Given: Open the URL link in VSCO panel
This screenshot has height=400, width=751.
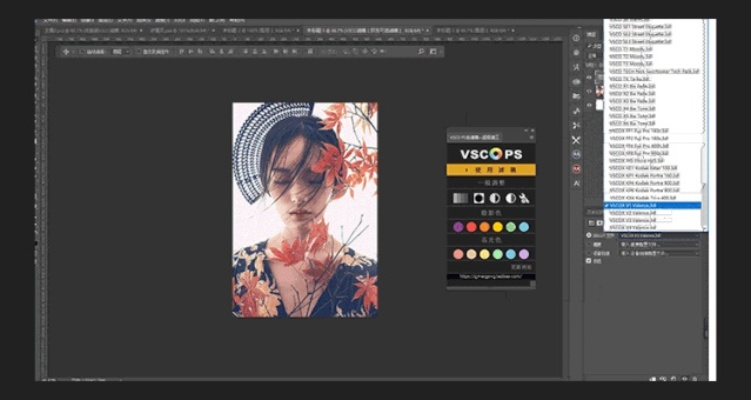Looking at the screenshot, I should tap(490, 276).
